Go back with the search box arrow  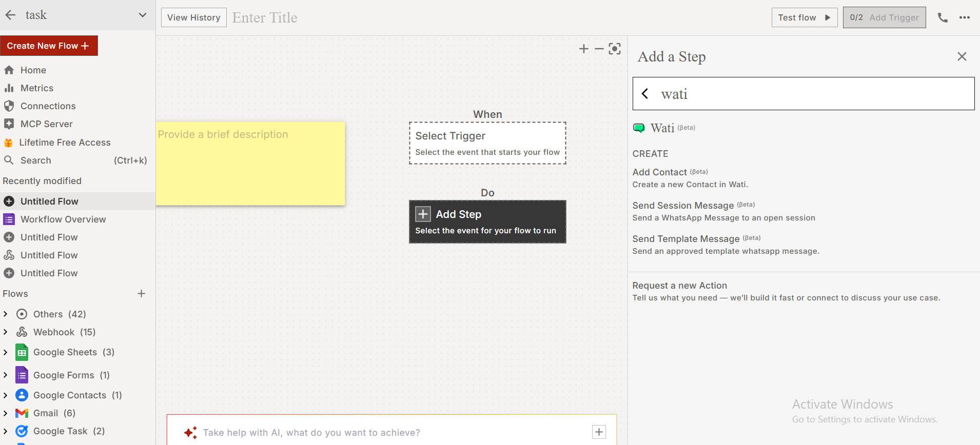coord(645,94)
